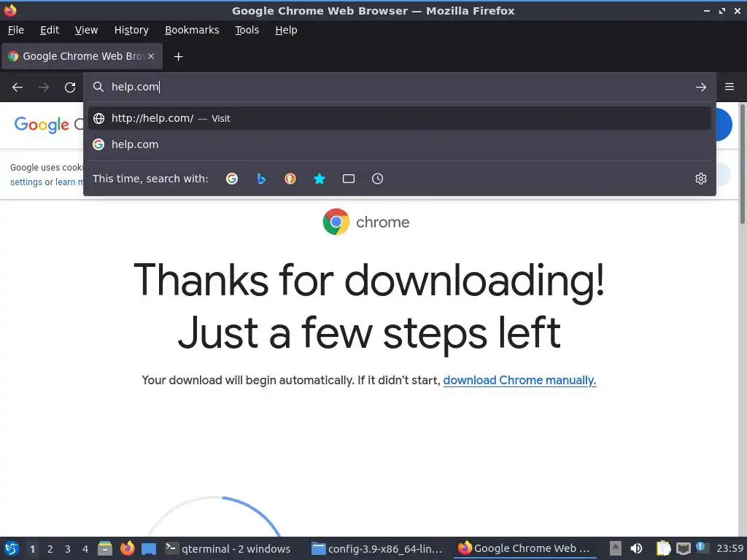Select Google Chrome Web Browser tab
Screen dimensions: 747x560
pyautogui.click(x=82, y=56)
